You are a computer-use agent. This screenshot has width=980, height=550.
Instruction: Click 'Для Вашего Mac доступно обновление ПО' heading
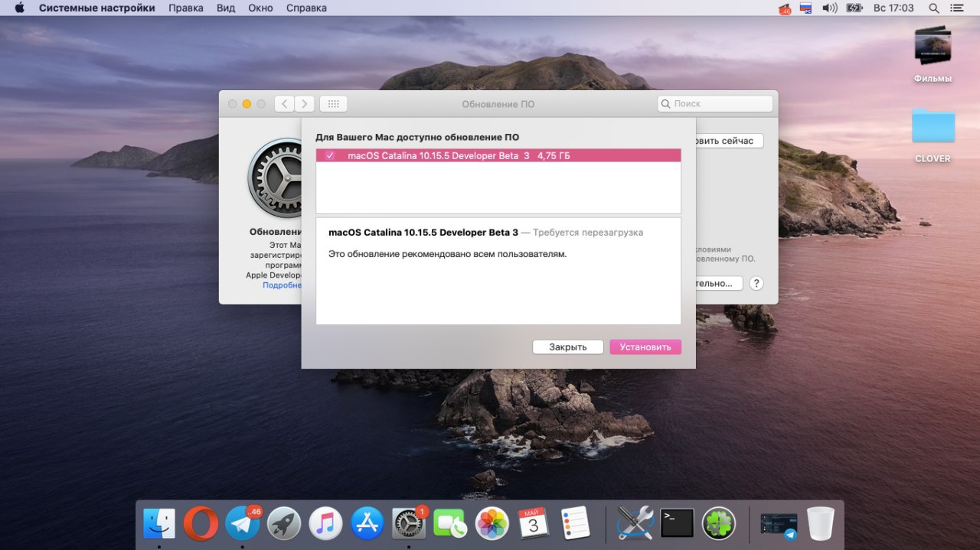[x=417, y=137]
